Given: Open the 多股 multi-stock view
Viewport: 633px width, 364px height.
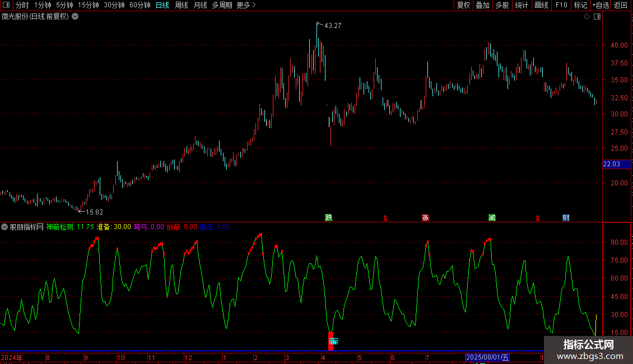Looking at the screenshot, I should click(x=502, y=5).
